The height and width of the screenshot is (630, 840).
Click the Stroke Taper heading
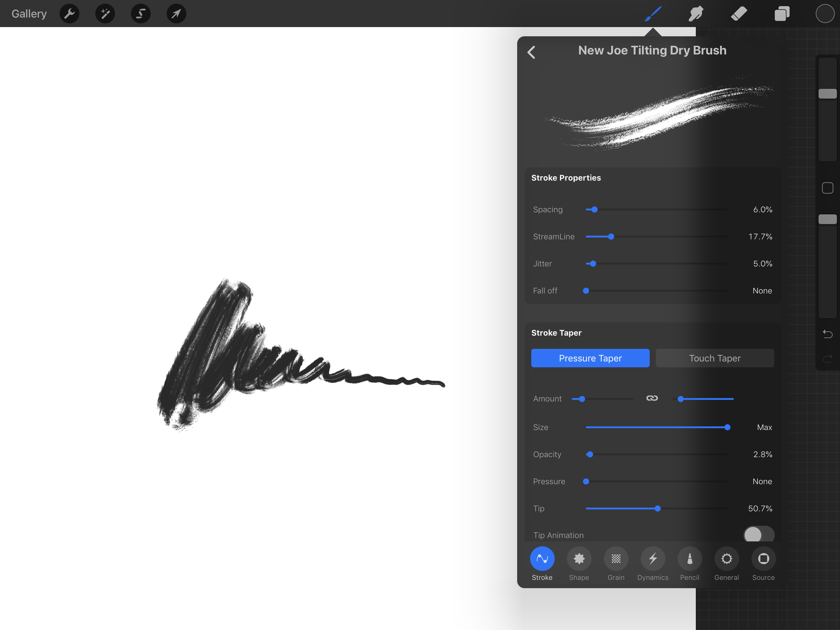tap(556, 333)
